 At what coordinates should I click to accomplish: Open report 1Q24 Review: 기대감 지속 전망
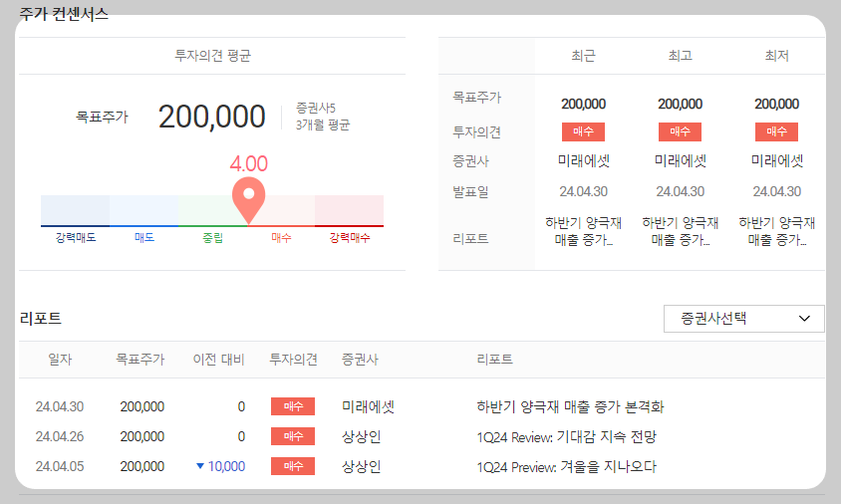click(x=566, y=436)
